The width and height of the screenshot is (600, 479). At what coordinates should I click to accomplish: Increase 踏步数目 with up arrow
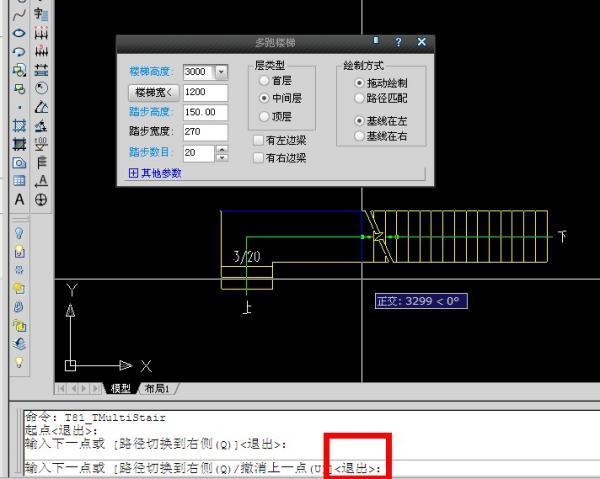[222, 149]
